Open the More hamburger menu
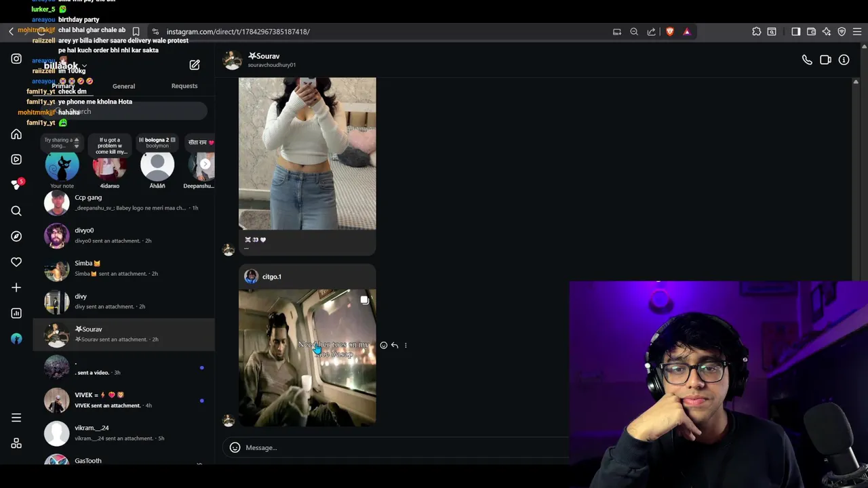 (x=16, y=418)
